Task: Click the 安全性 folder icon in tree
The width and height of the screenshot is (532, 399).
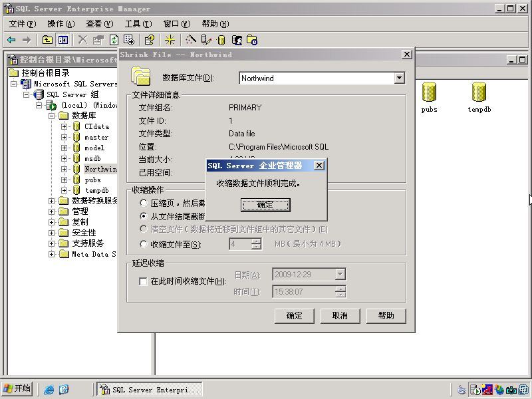Action: 63,233
